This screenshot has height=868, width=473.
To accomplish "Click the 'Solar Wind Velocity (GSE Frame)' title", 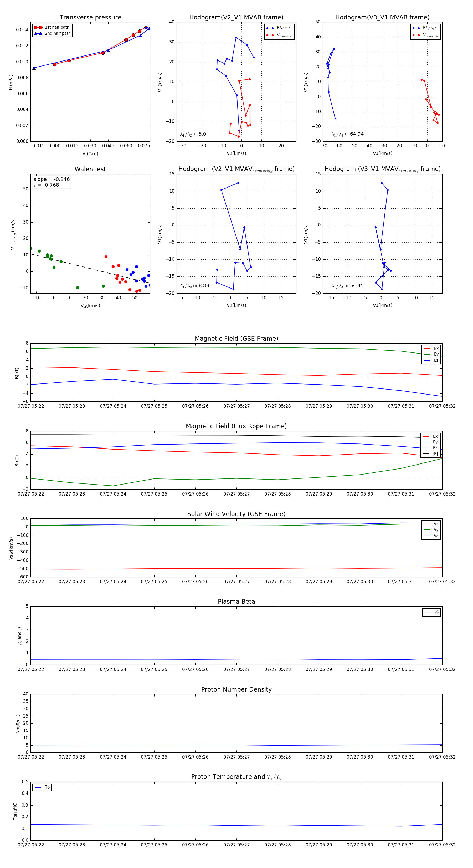I will [236, 514].
